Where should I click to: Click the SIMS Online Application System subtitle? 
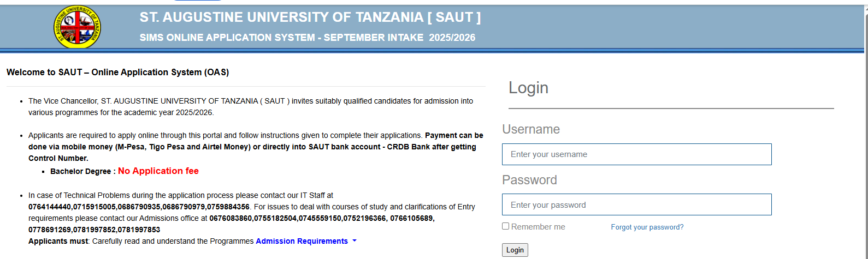pyautogui.click(x=307, y=38)
